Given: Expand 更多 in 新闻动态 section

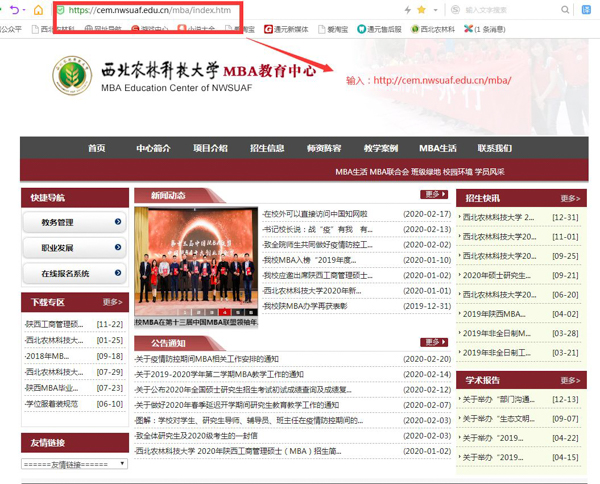Looking at the screenshot, I should 433,195.
